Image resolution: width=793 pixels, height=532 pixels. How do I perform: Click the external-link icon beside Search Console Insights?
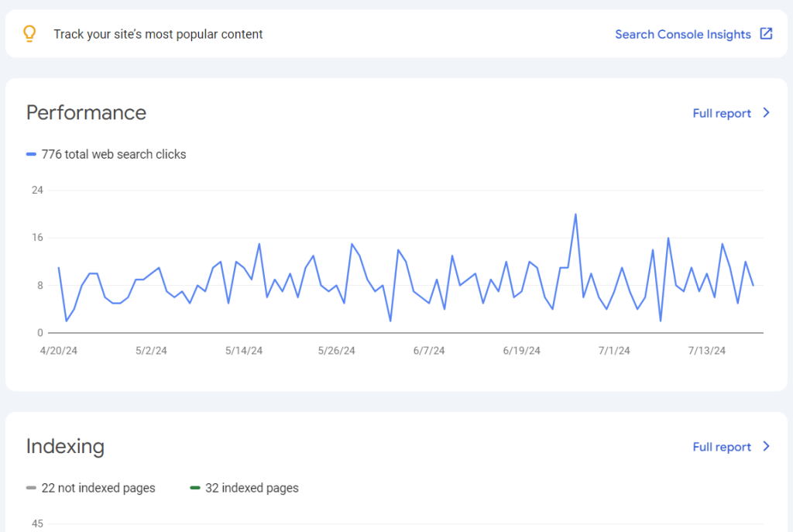click(766, 34)
